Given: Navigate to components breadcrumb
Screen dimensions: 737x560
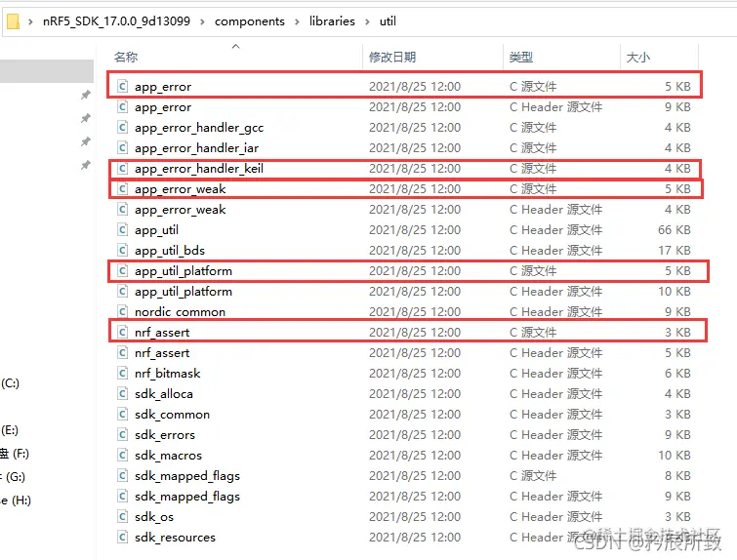Looking at the screenshot, I should point(250,21).
